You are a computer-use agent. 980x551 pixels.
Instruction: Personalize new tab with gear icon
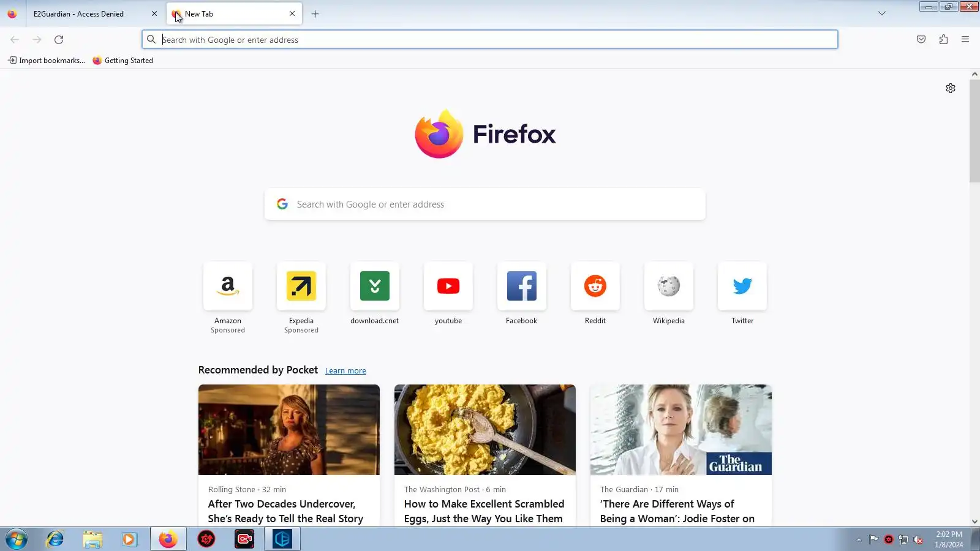coord(951,88)
